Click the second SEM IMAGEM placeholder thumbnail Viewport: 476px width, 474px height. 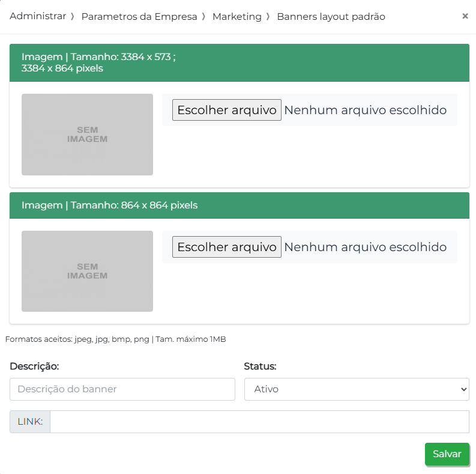click(x=87, y=272)
